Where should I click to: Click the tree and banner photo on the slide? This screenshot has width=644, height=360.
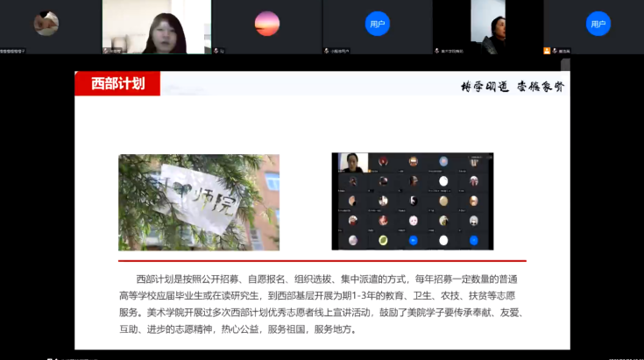point(199,202)
